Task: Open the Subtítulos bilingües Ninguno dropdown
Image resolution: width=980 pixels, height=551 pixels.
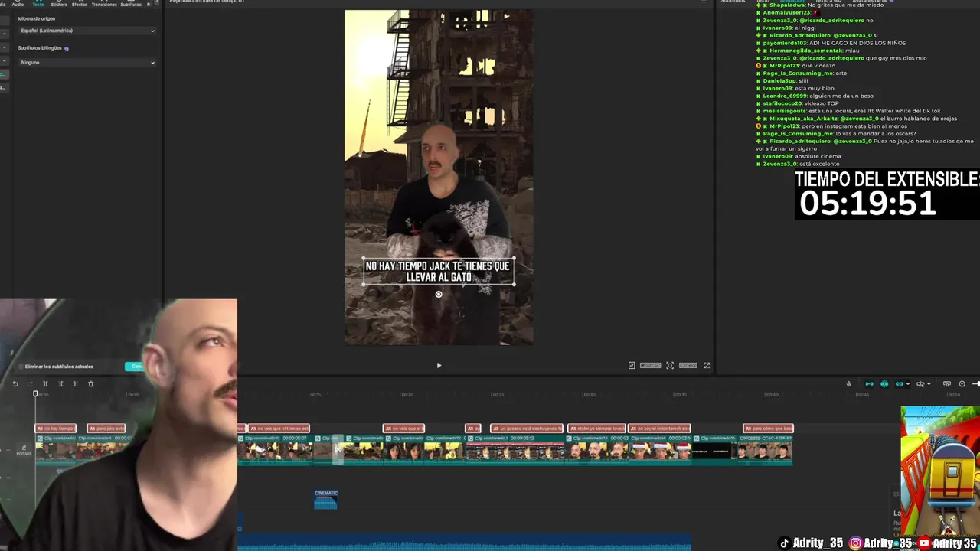Action: [87, 62]
